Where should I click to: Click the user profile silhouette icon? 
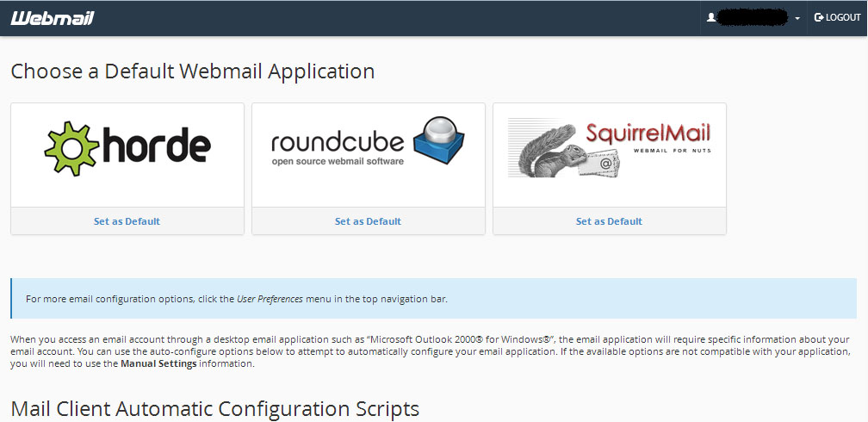click(711, 17)
